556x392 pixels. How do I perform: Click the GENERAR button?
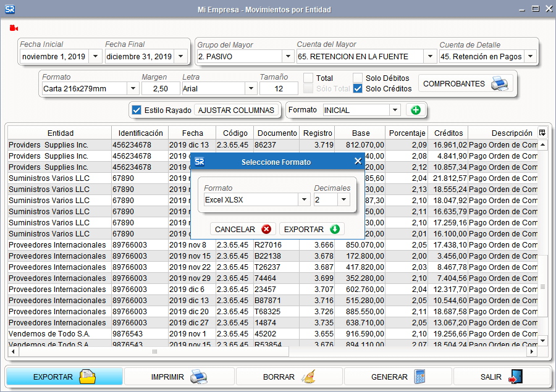(x=398, y=377)
